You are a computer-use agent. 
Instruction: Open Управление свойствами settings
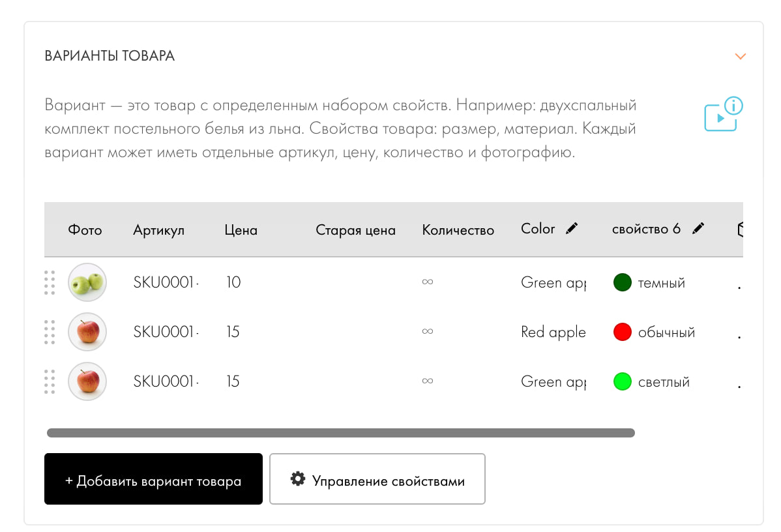coord(377,479)
